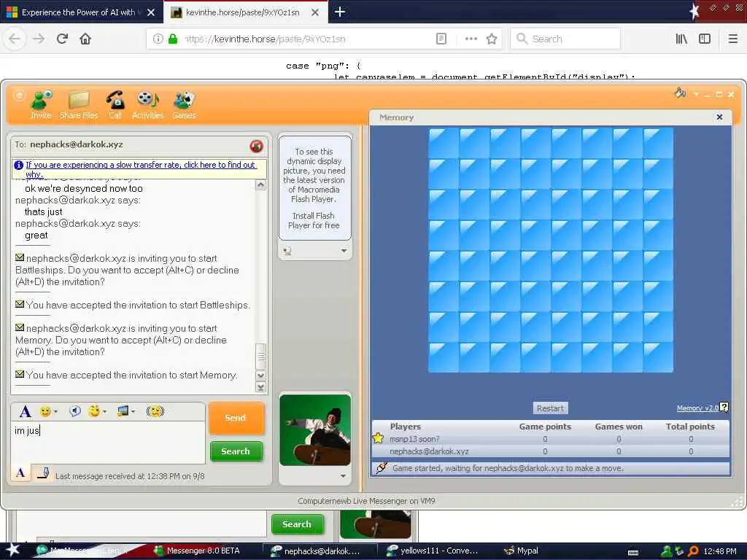Click slow transfer rate information link

[x=141, y=169]
